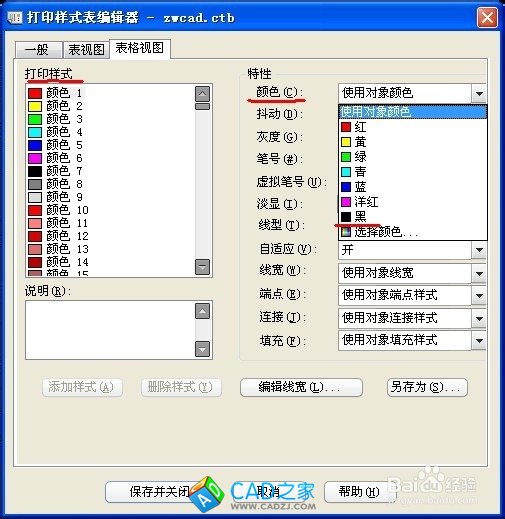Viewport: 505px width, 519px height.
Task: Click the 另存为(S)... button
Action: pyautogui.click(x=427, y=387)
